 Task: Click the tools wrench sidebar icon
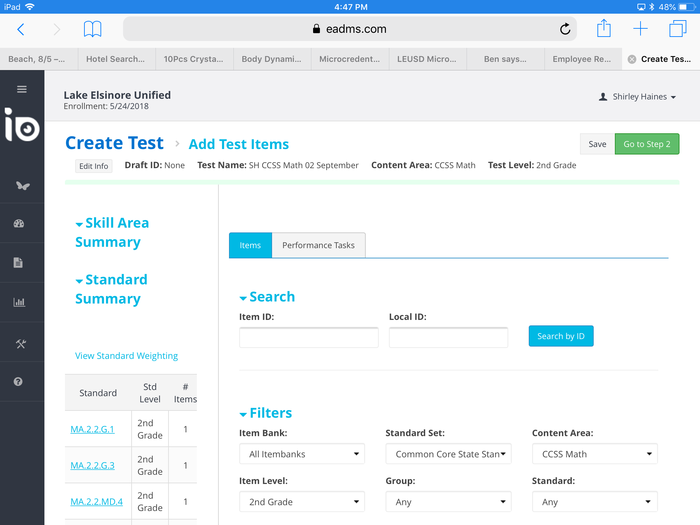point(19,343)
